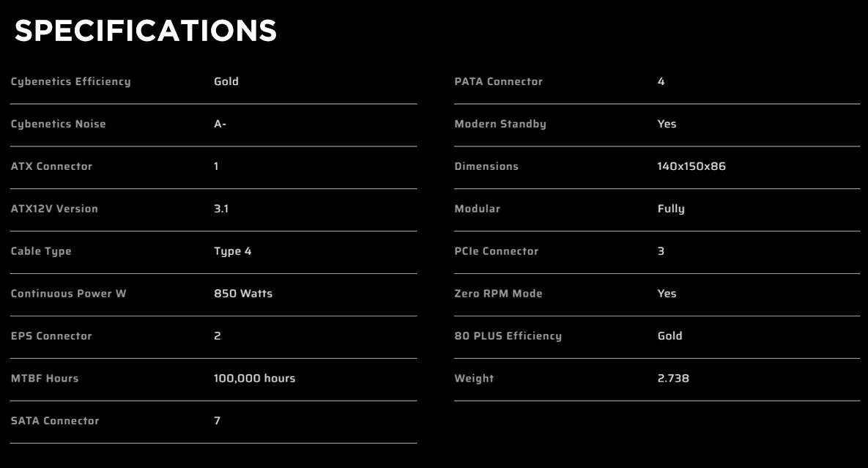
Task: Select the ATX Connector row label
Action: click(x=51, y=166)
